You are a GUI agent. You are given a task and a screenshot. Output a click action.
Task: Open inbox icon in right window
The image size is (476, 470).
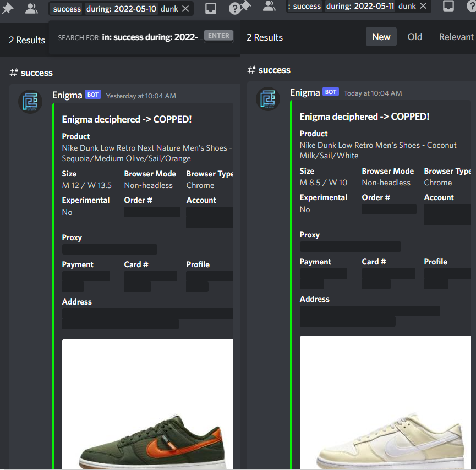coord(448,5)
